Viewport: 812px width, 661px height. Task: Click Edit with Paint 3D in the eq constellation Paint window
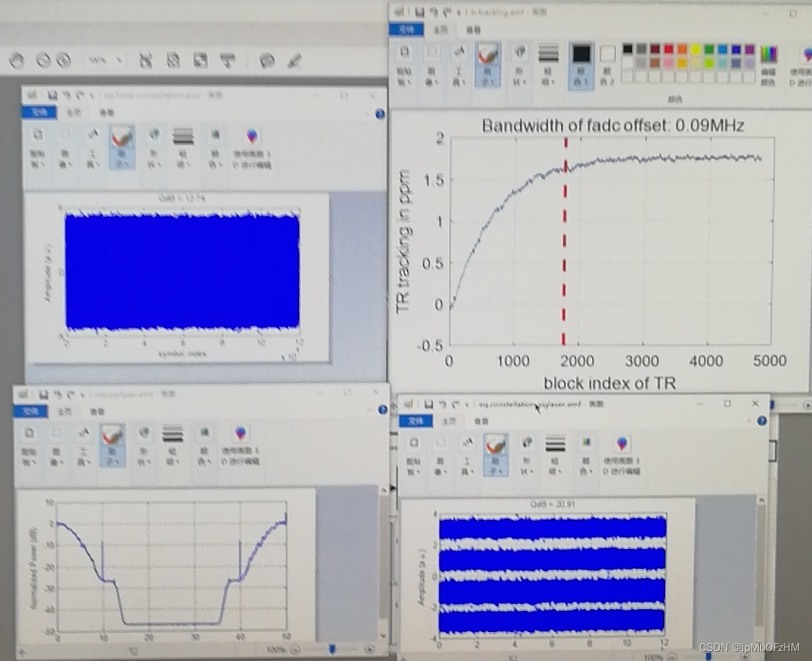point(622,456)
